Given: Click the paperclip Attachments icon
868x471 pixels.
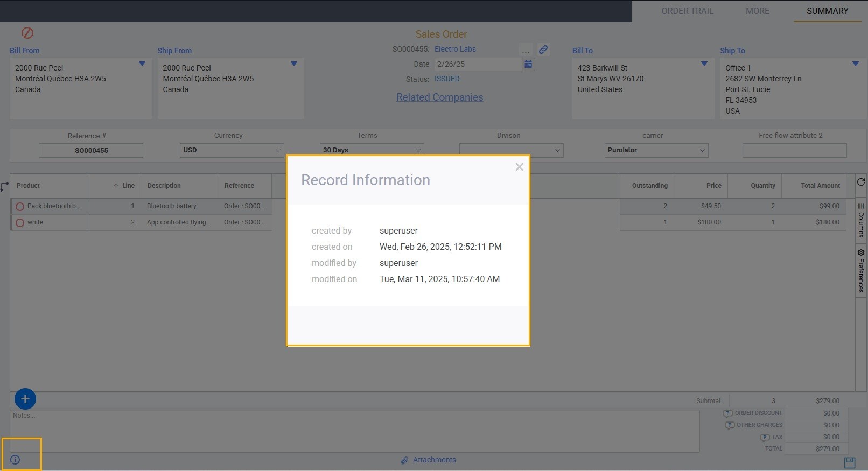Looking at the screenshot, I should tap(404, 460).
